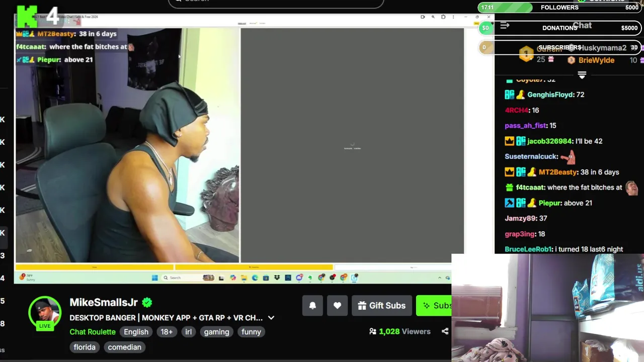Open the browser three-dot menu
This screenshot has height=362, width=644.
click(x=453, y=17)
